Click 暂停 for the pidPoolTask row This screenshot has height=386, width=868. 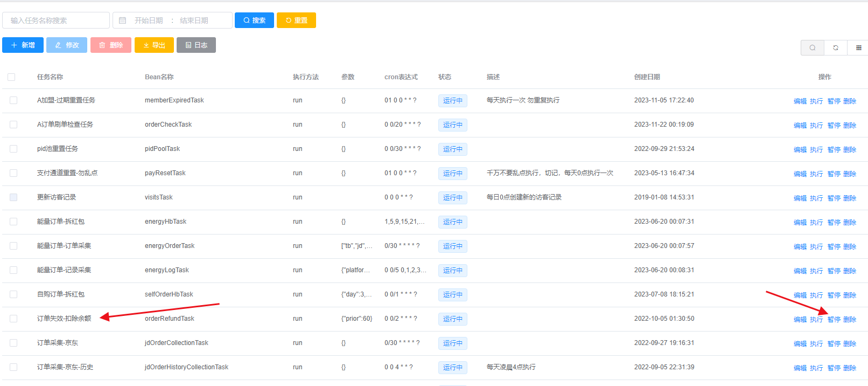[834, 150]
